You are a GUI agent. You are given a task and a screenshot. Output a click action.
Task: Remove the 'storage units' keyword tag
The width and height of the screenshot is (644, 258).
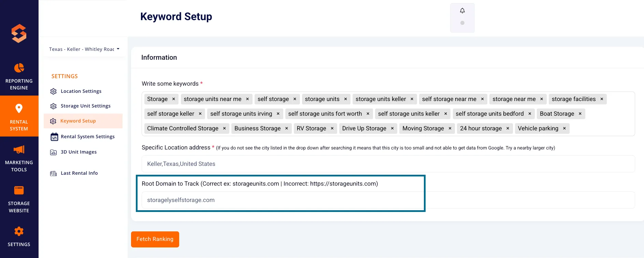[x=345, y=99]
